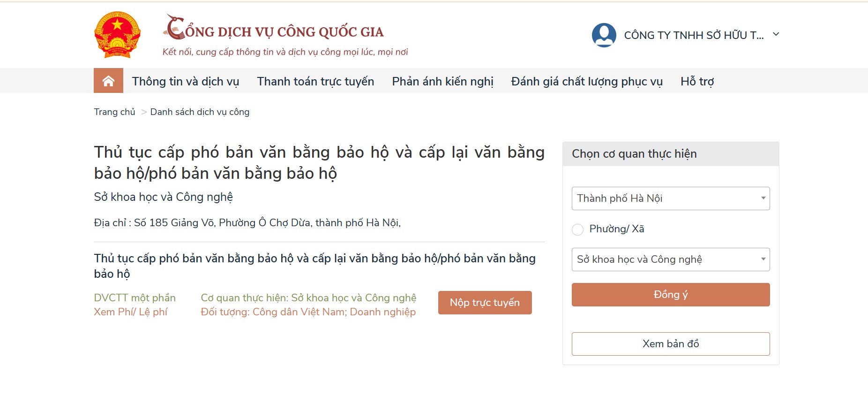The image size is (868, 412).
Task: Go to Phản ánh kiến nghị
Action: (442, 81)
